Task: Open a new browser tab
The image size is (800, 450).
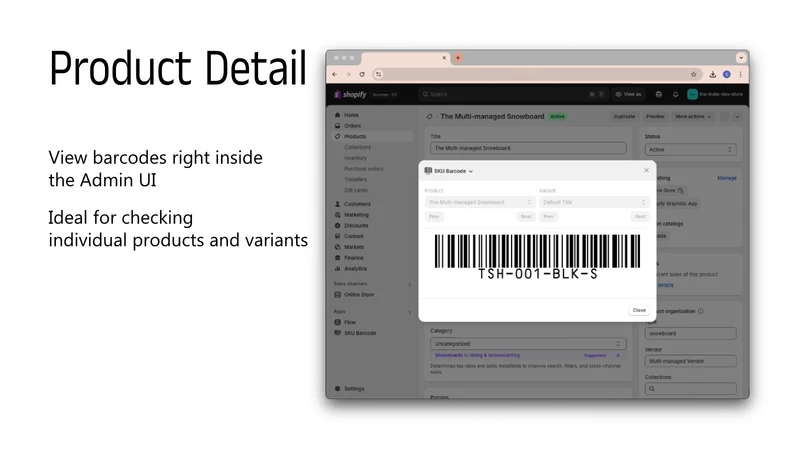Action: point(458,58)
